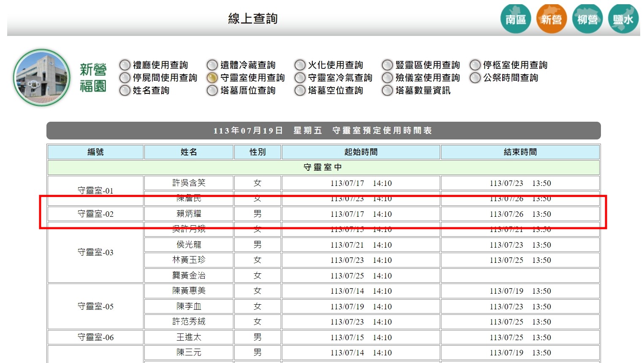
Task: Click the 守靈室-02 row cell
Action: (x=95, y=214)
